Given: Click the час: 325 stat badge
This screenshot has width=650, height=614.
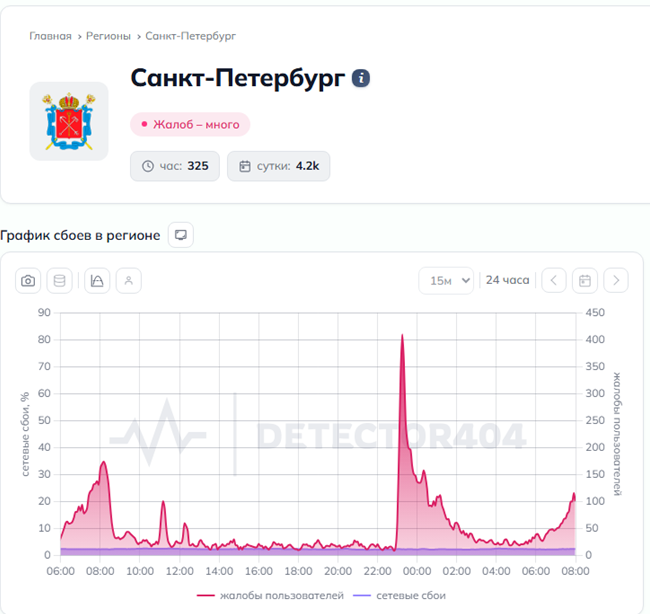Looking at the screenshot, I should pos(175,166).
